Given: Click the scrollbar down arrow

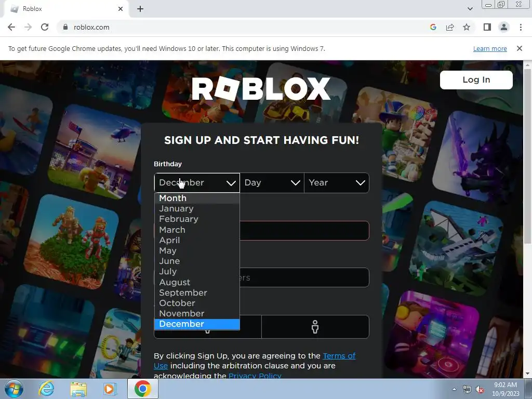Looking at the screenshot, I should click(527, 374).
